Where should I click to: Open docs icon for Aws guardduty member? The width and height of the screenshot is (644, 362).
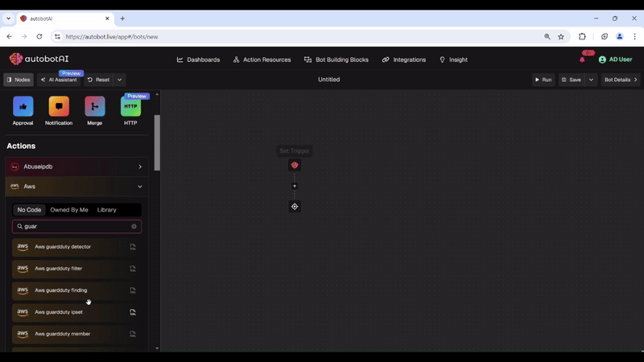[x=133, y=334]
